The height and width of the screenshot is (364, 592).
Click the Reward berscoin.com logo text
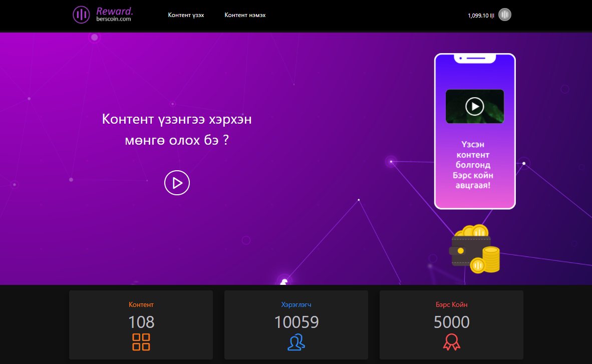click(115, 15)
